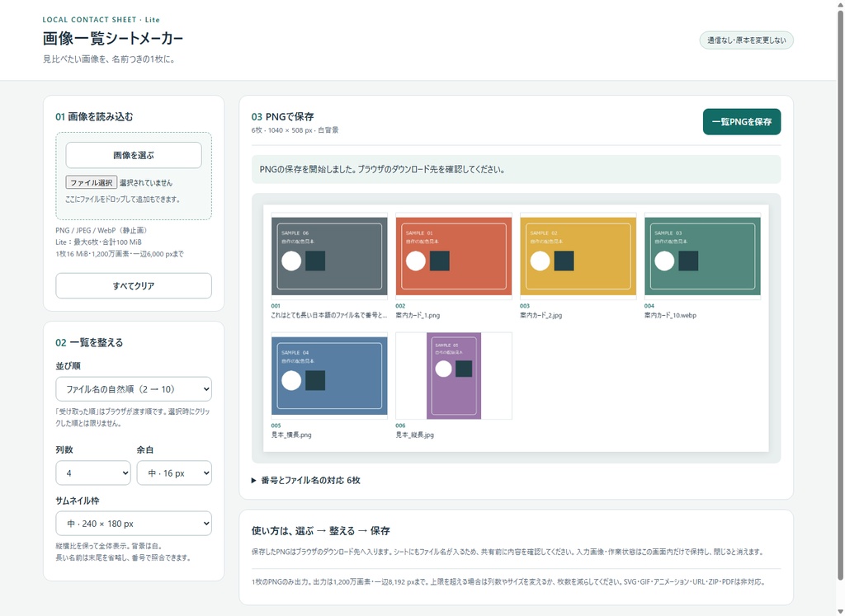
Task: Open the 余白 margin dropdown
Action: point(174,473)
